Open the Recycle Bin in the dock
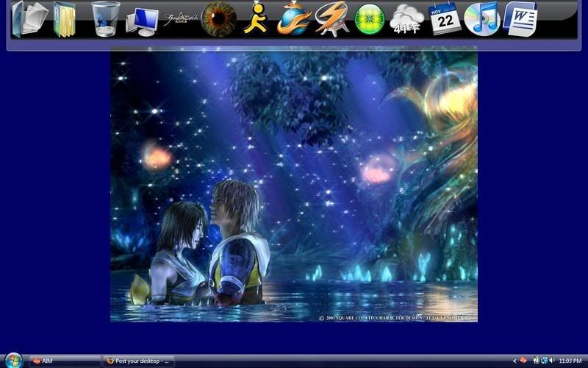The height and width of the screenshot is (368, 588). (x=106, y=19)
